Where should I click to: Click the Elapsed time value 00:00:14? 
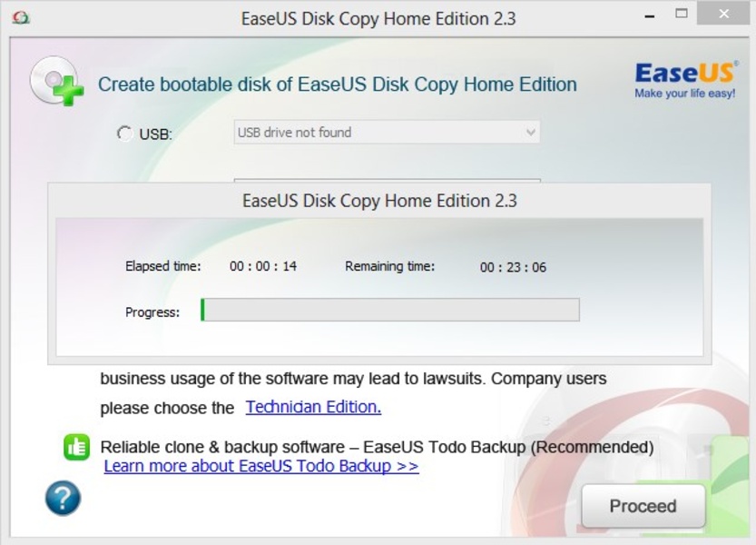click(263, 266)
